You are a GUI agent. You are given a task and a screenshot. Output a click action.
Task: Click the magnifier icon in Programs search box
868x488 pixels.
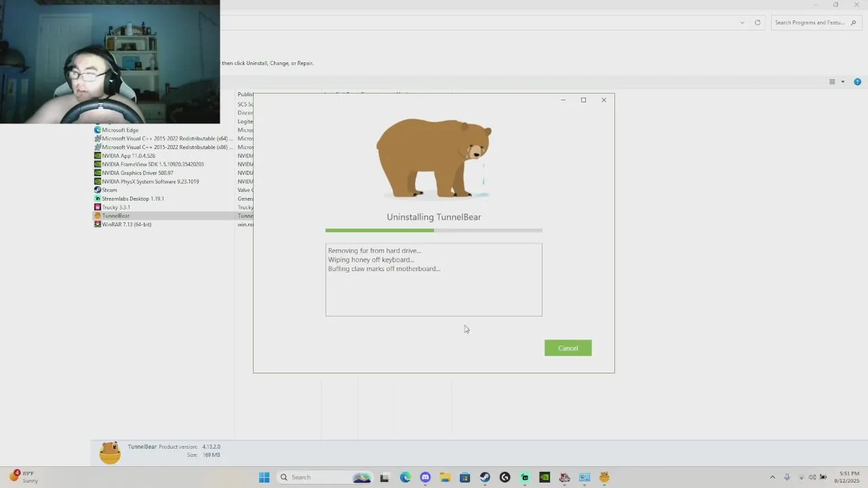click(x=853, y=22)
